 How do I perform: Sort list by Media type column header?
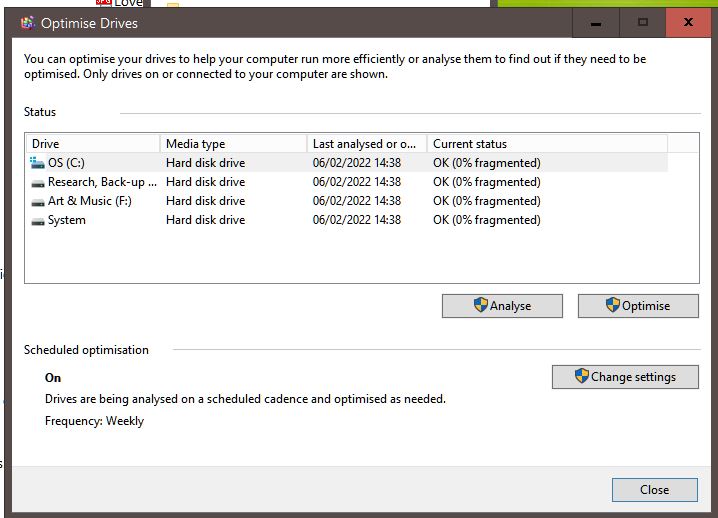232,144
